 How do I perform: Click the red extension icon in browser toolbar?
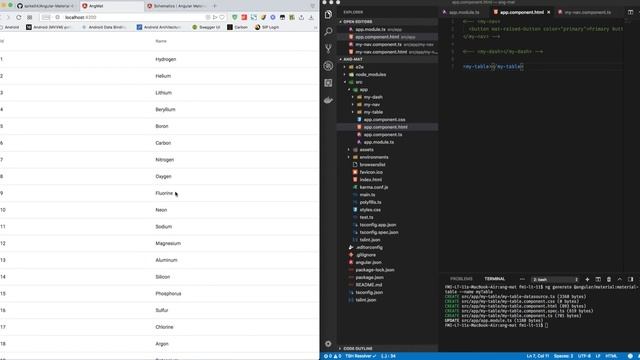244,18
